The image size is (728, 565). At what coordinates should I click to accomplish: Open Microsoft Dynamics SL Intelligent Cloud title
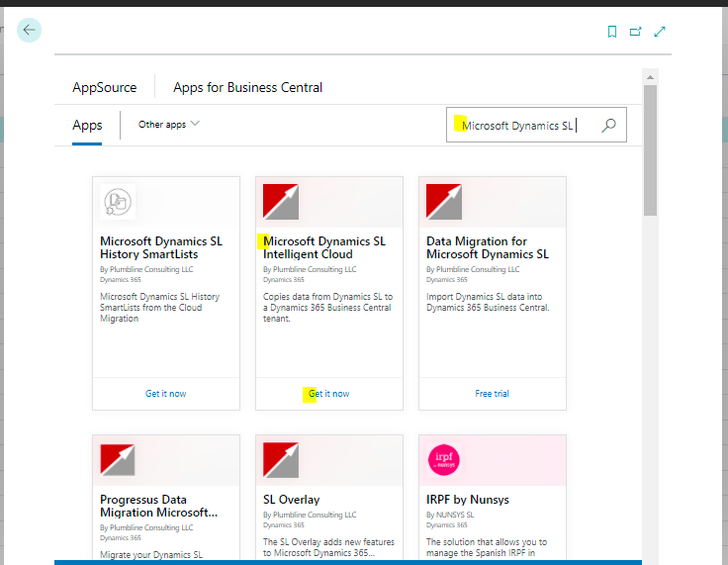click(x=324, y=247)
